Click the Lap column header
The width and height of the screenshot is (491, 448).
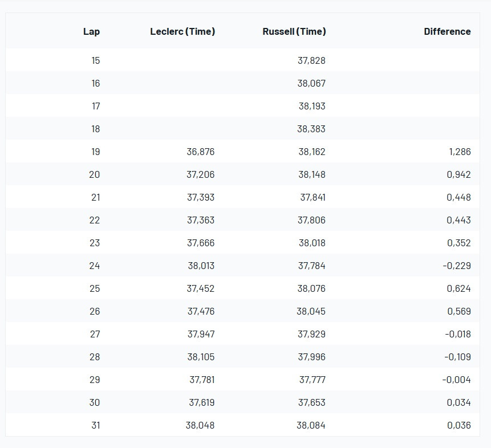(x=91, y=31)
